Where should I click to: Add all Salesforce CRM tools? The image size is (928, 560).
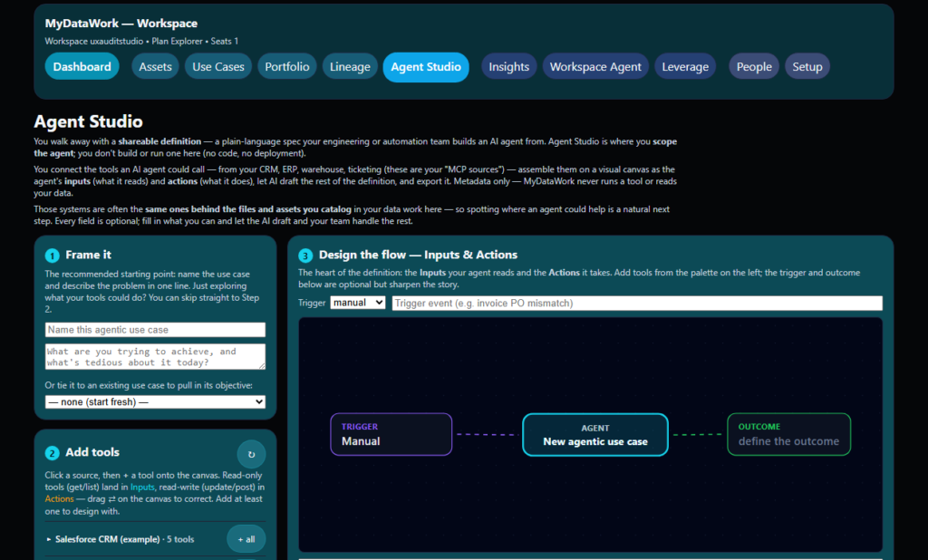pyautogui.click(x=246, y=539)
